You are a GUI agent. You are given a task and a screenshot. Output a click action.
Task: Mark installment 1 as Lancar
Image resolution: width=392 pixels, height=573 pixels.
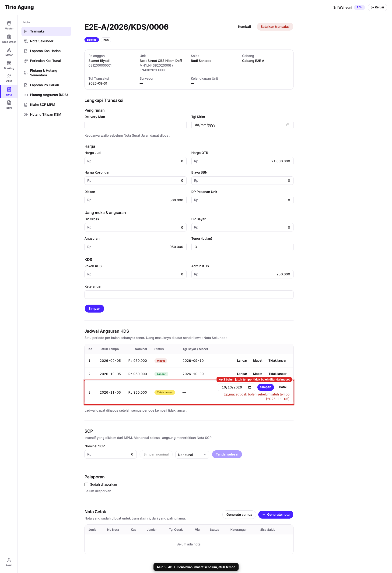(x=242, y=360)
